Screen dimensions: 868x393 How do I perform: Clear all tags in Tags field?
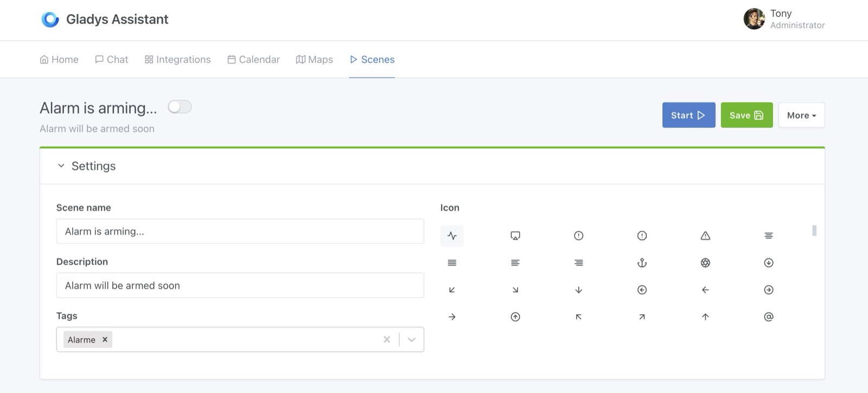click(387, 340)
